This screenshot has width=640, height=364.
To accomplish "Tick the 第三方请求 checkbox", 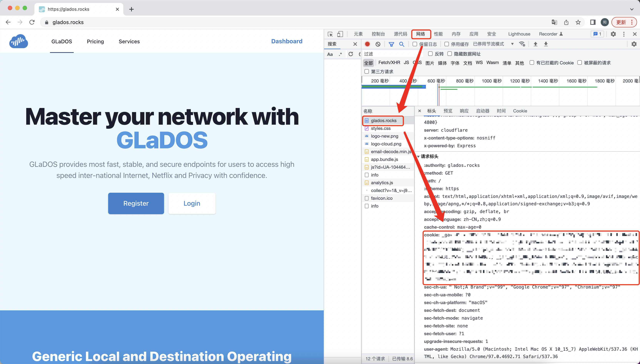I will pyautogui.click(x=367, y=72).
